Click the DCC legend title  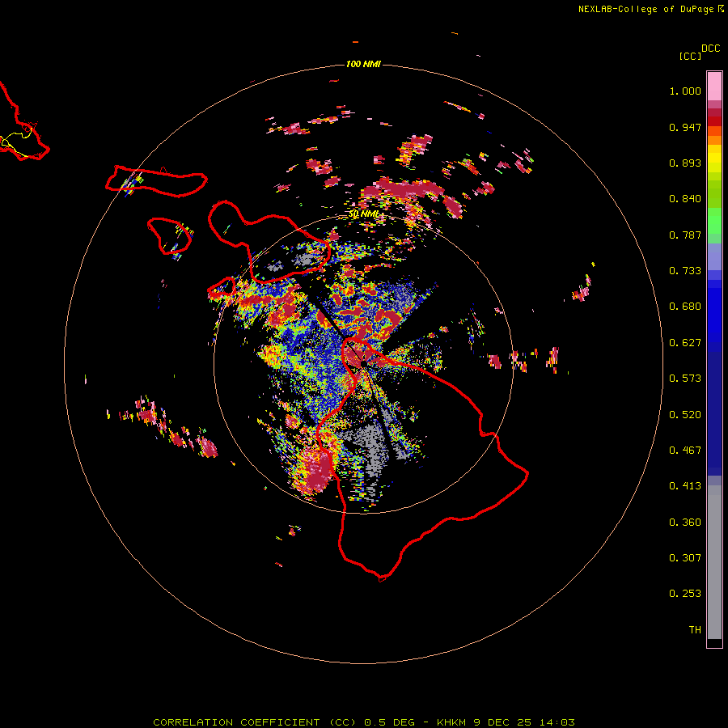pos(710,49)
